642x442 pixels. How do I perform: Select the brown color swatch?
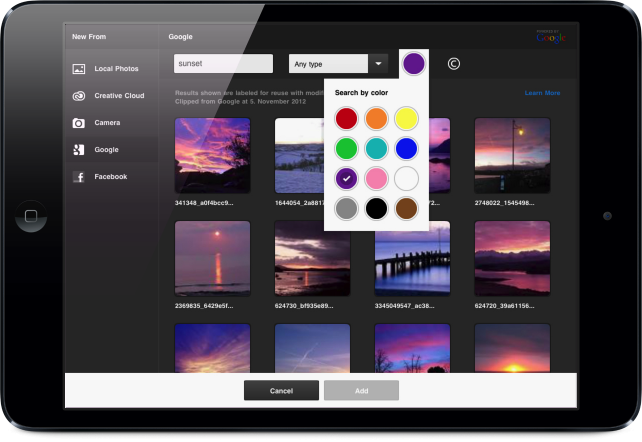405,208
